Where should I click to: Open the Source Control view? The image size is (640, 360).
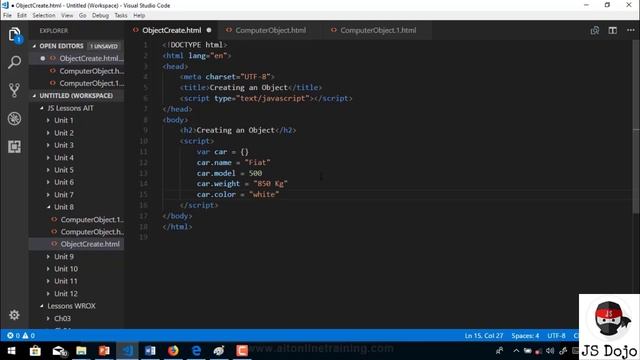(14, 90)
